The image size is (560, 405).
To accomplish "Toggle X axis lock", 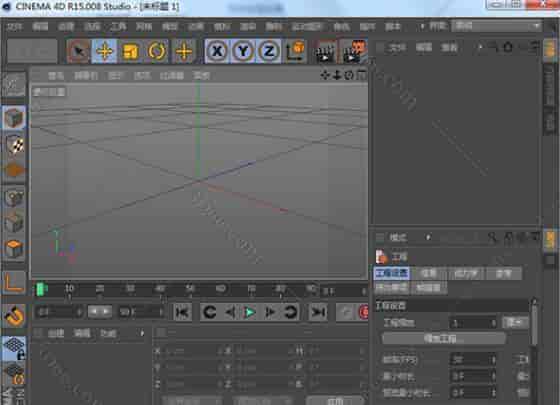I will (217, 52).
